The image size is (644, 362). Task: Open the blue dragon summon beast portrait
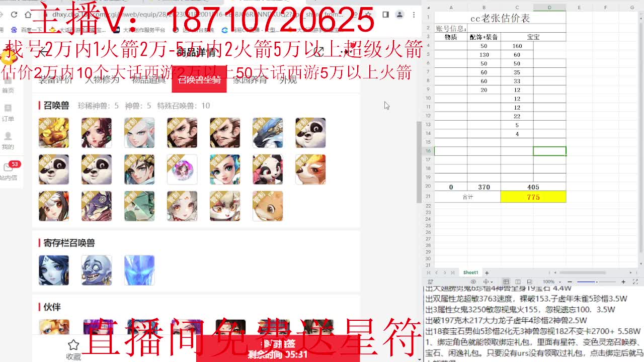(268, 133)
